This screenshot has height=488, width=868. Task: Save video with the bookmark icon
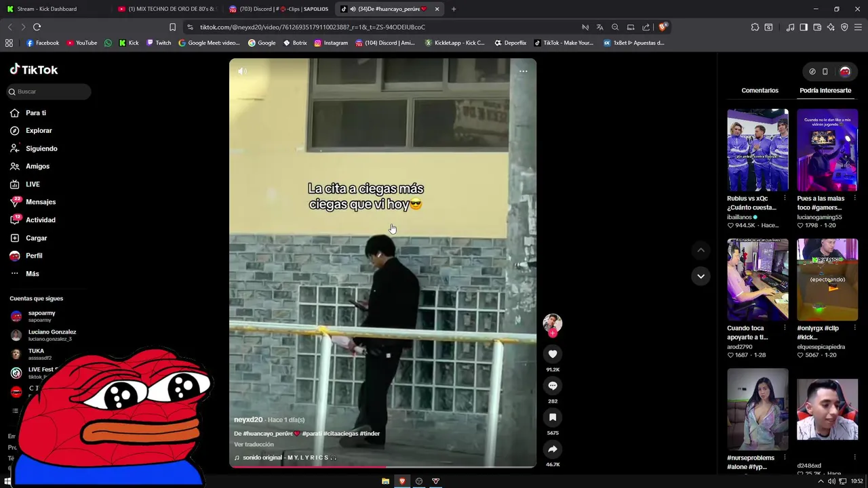(553, 418)
